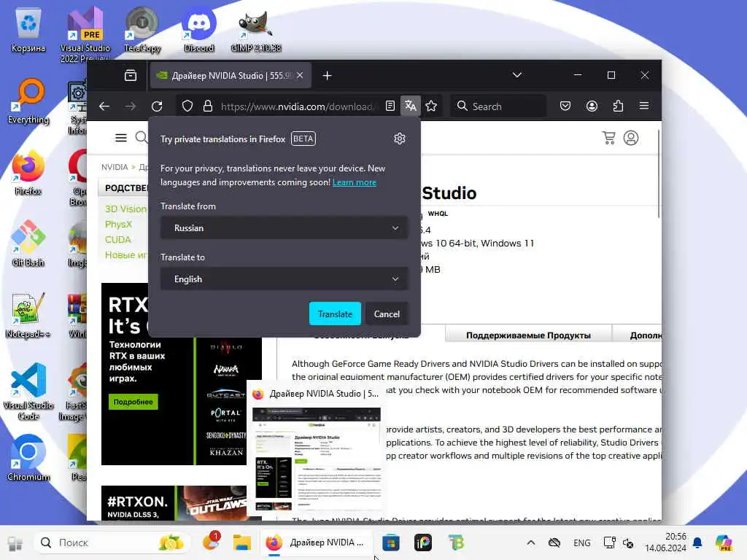
Task: Open Pocket save icon in toolbar
Action: (565, 106)
